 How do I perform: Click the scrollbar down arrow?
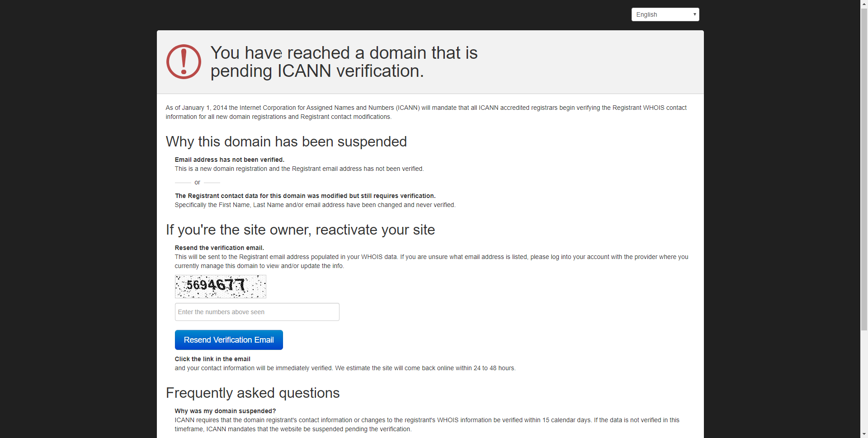(x=864, y=434)
